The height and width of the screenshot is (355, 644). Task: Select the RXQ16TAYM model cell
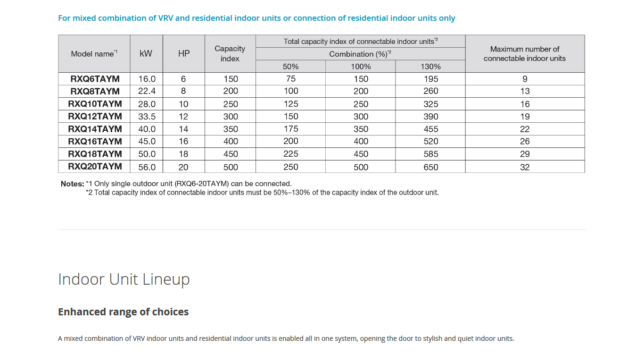(x=95, y=141)
